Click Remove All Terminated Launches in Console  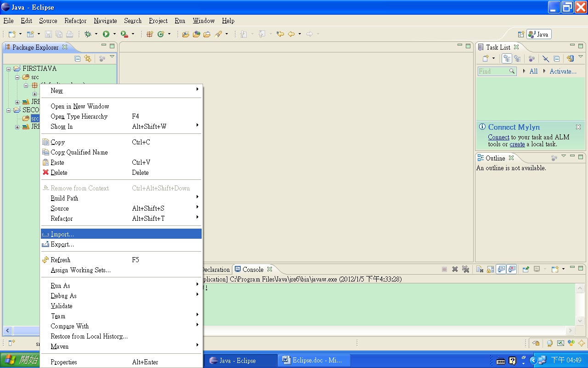click(x=465, y=269)
